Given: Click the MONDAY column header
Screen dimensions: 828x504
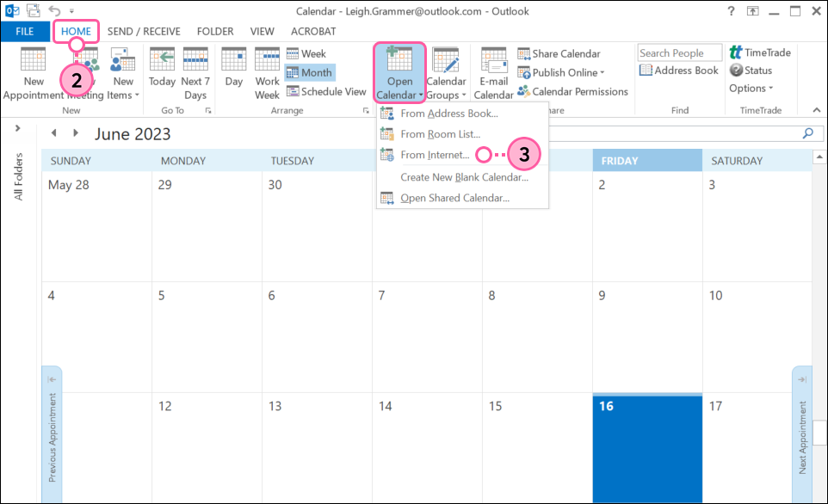Looking at the screenshot, I should click(x=207, y=161).
